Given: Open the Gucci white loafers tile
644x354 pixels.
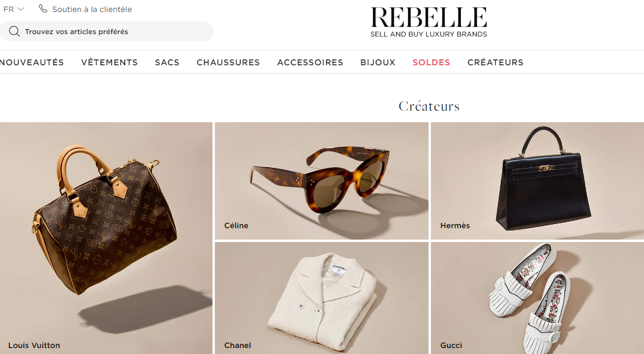Looking at the screenshot, I should [537, 298].
